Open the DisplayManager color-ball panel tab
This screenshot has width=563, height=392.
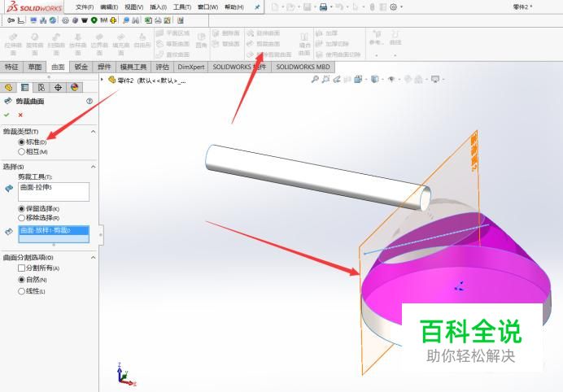click(74, 87)
